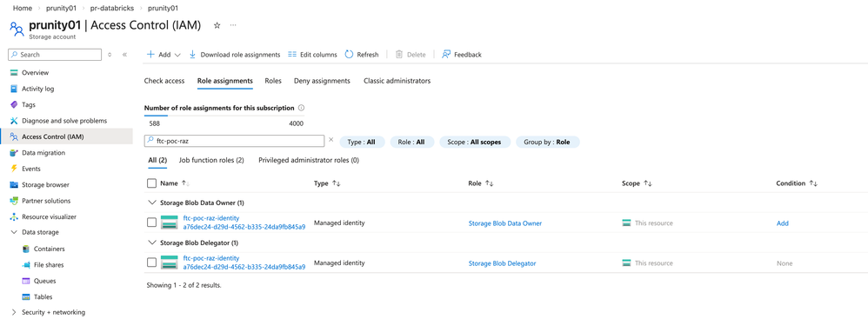Select the Job function roles tab
The height and width of the screenshot is (319, 868).
tap(211, 160)
